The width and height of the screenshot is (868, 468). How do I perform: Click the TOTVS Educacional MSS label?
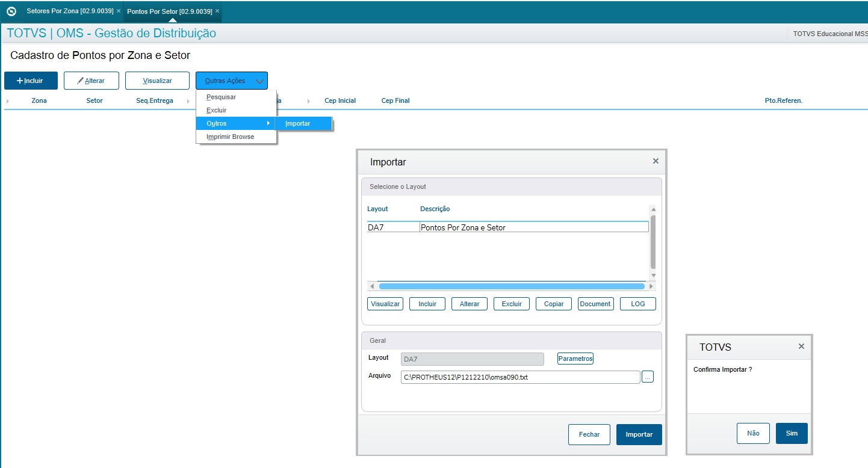click(x=830, y=34)
